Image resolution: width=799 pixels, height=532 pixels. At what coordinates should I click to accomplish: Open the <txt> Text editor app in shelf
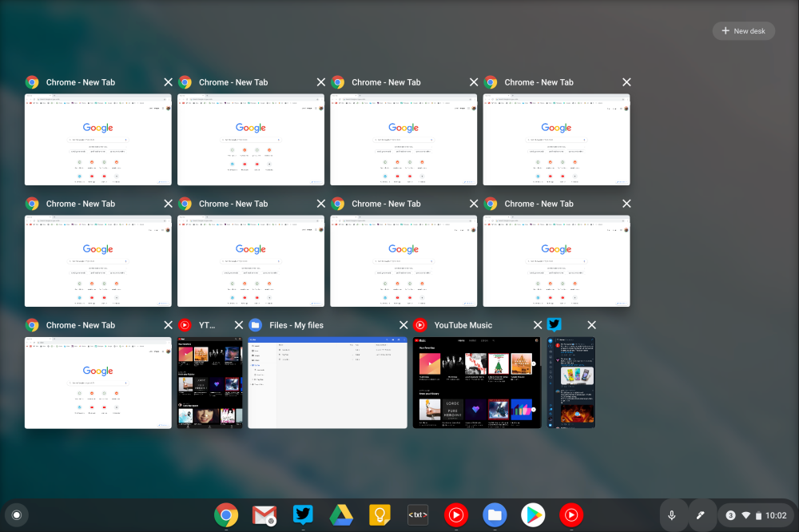coord(418,515)
